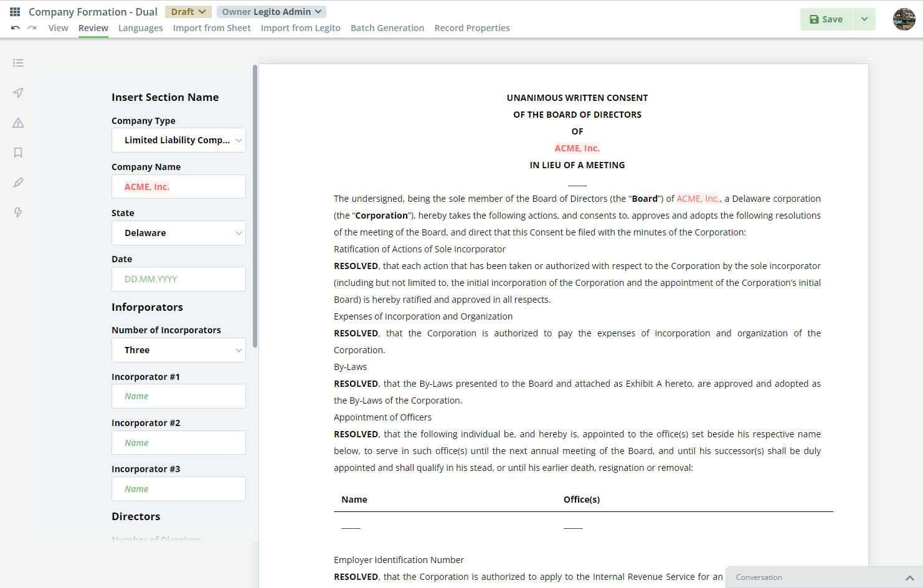Click the Name column header in table
Image resolution: width=923 pixels, height=588 pixels.
point(354,500)
